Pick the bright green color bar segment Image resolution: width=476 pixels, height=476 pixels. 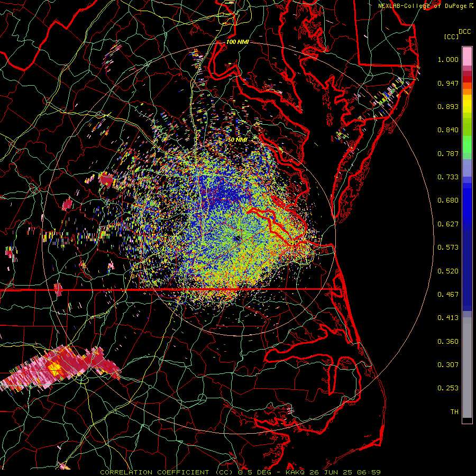[x=467, y=144]
